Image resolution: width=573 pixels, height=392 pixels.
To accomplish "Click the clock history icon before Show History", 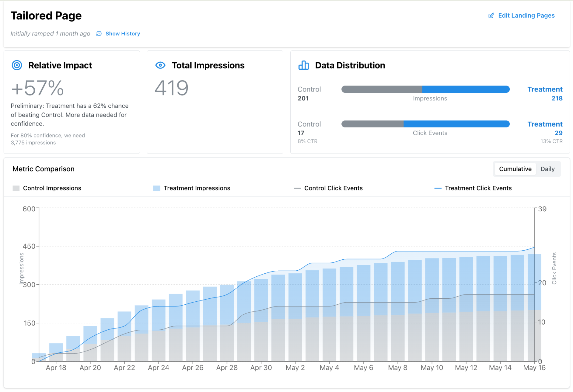I will tap(99, 34).
